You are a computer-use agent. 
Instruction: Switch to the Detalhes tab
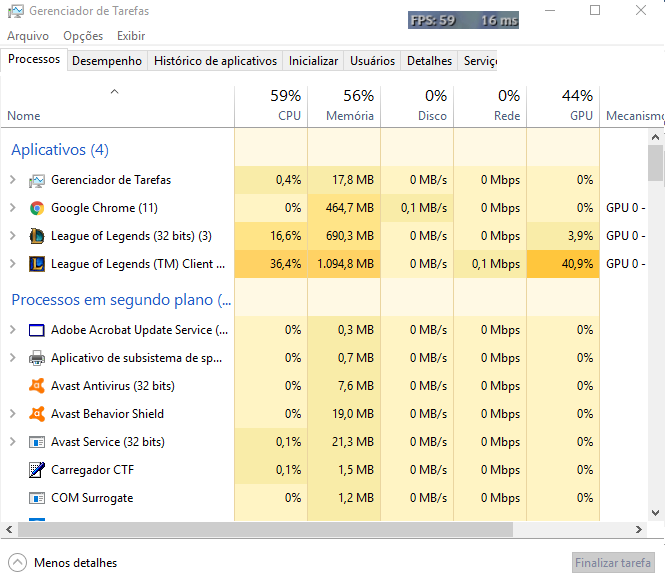click(x=429, y=61)
